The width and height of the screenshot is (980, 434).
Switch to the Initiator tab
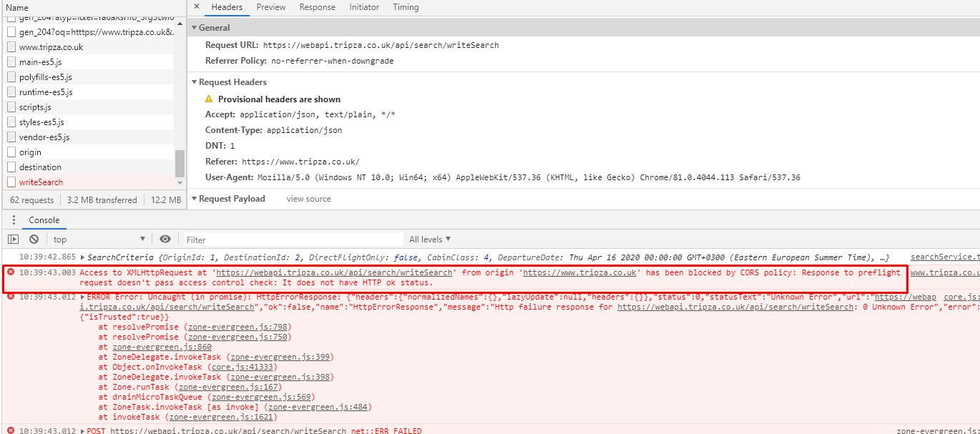click(365, 7)
